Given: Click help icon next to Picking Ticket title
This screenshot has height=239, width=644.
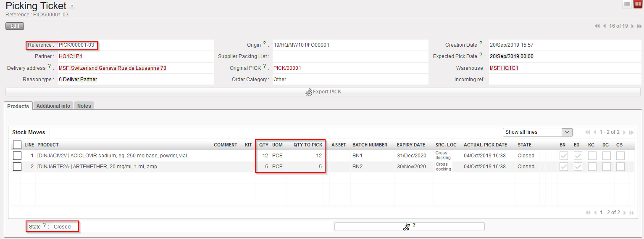Looking at the screenshot, I should pos(72,7).
